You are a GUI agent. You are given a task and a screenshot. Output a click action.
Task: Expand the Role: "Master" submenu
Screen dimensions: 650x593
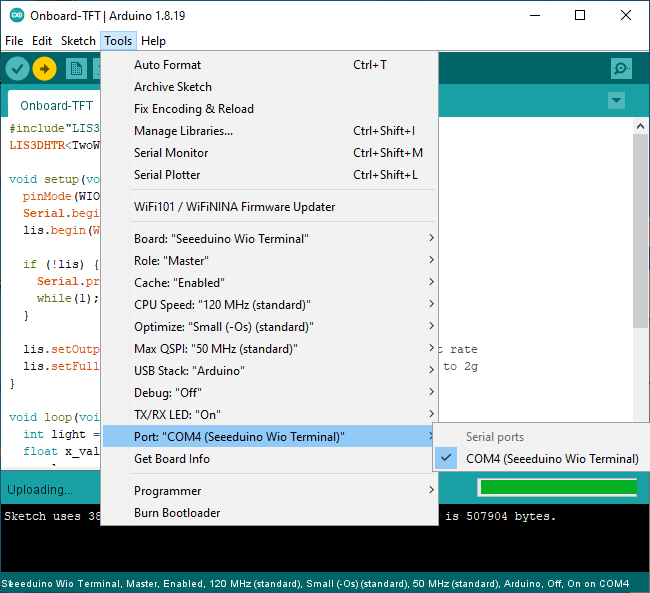(x=270, y=260)
